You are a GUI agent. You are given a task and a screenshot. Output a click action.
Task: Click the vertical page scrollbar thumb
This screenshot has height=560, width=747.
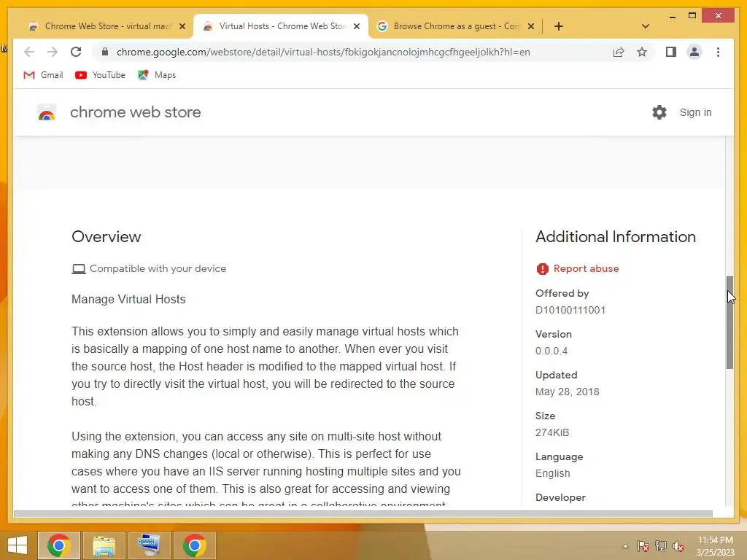pos(729,322)
